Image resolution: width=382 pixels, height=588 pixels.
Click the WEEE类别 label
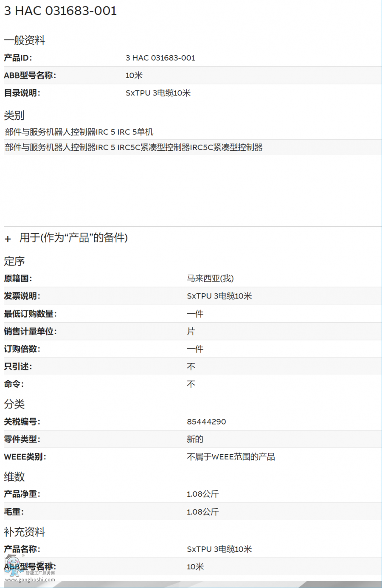(25, 457)
